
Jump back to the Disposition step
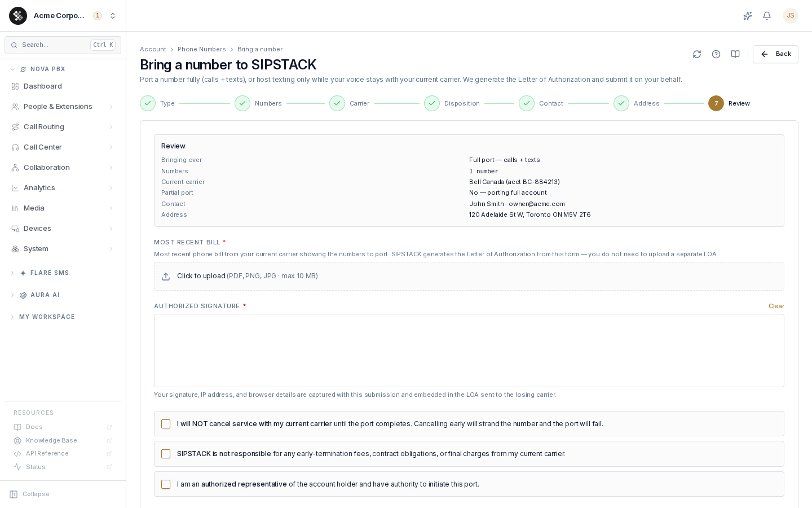pos(453,103)
